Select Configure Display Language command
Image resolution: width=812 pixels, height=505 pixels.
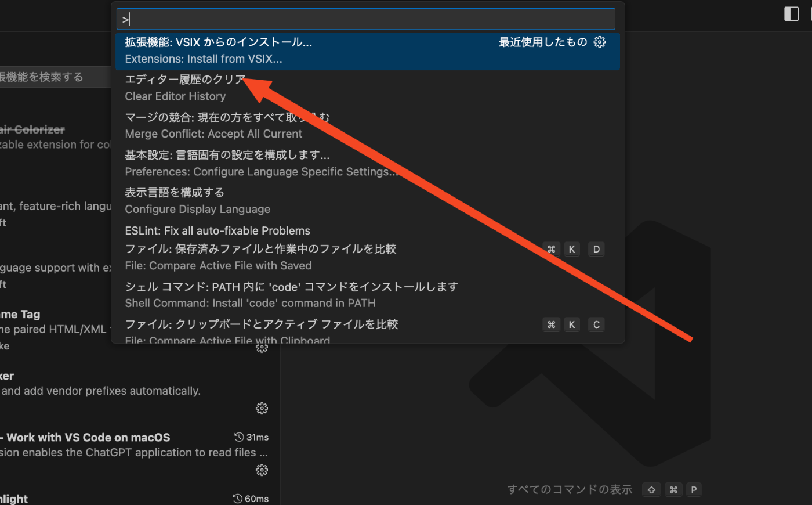368,201
